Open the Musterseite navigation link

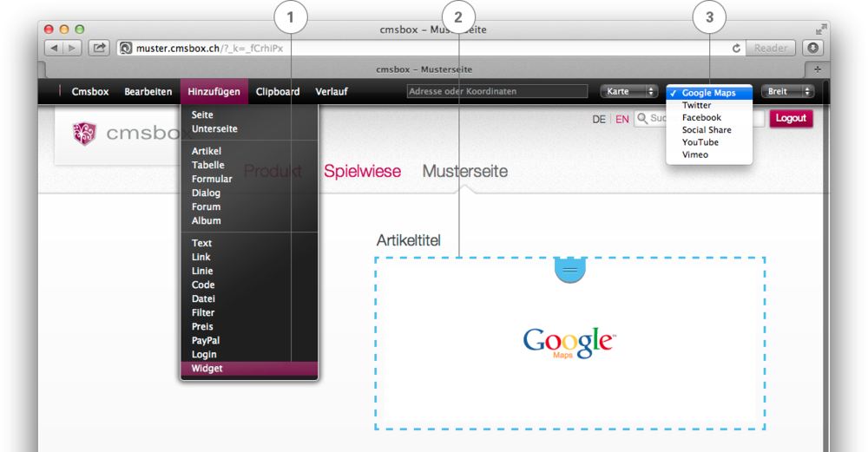pos(465,171)
